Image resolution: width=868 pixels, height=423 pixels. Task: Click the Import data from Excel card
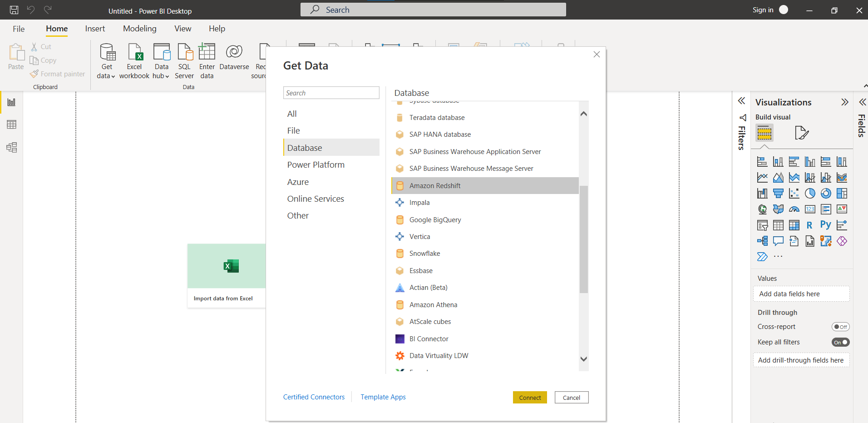point(227,276)
